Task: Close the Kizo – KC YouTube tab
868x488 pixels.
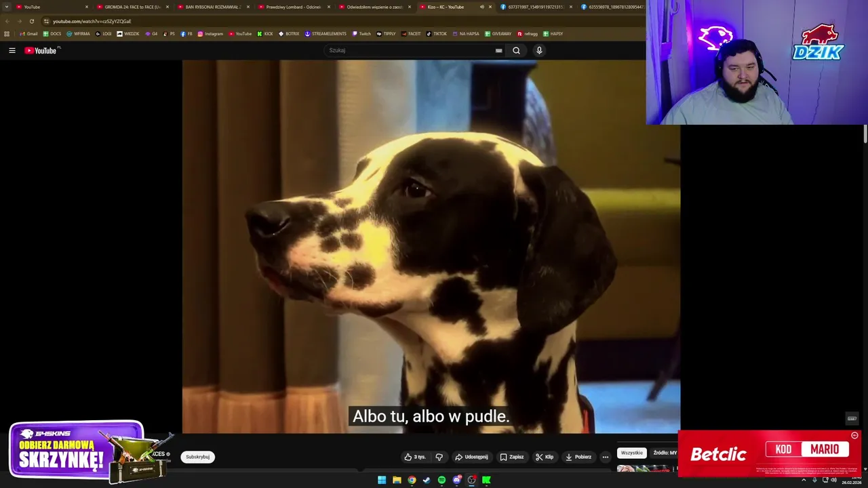Action: [490, 7]
